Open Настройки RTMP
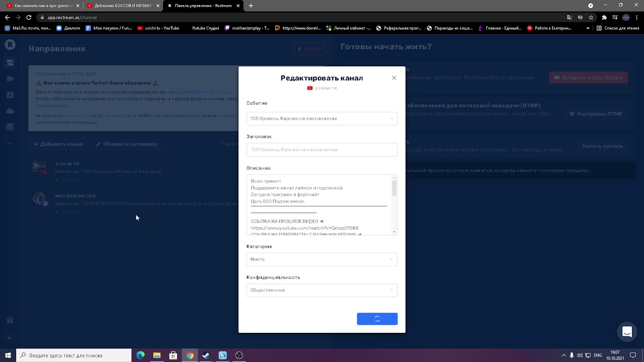Image resolution: width=644 pixels, height=362 pixels. pyautogui.click(x=596, y=114)
